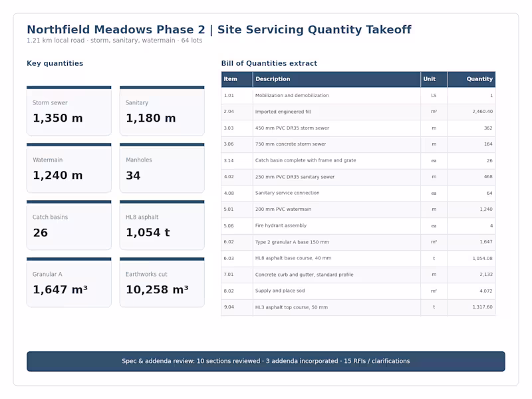
Task: Select the Mobilization and demobilization description
Action: [x=292, y=96]
